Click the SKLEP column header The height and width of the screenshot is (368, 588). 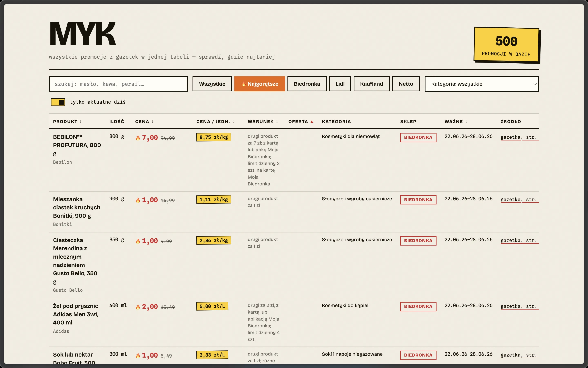(x=408, y=121)
